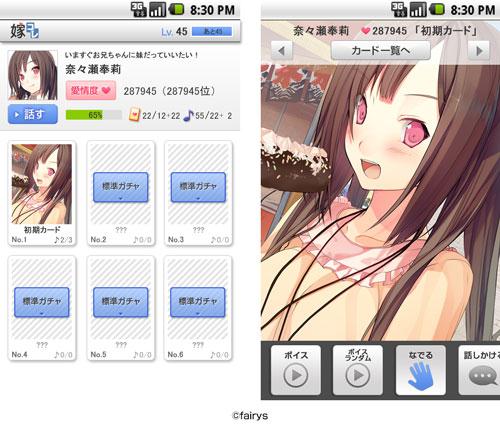
Task: Tap 標準ガチャ button on card No.4
Action: coord(42,302)
